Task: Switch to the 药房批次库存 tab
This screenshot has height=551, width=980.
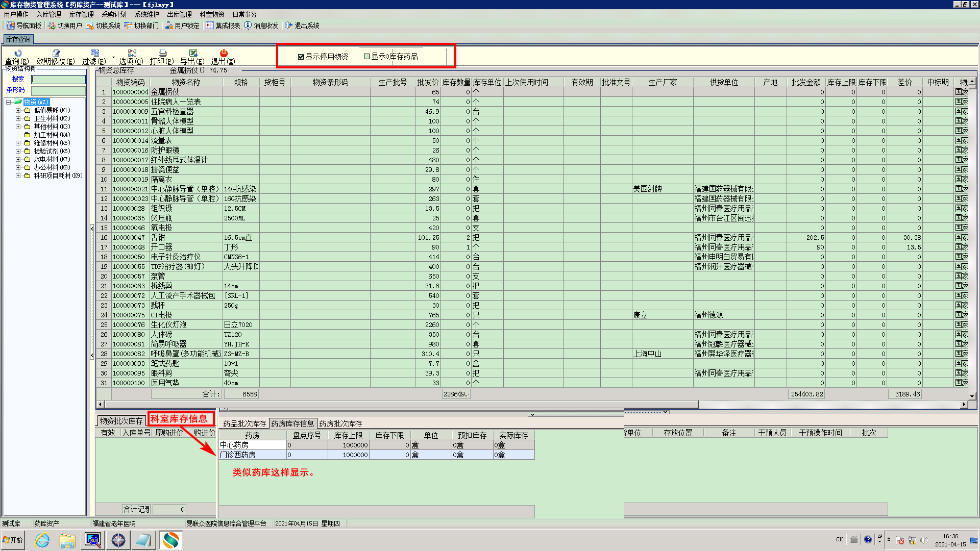Action: [340, 423]
